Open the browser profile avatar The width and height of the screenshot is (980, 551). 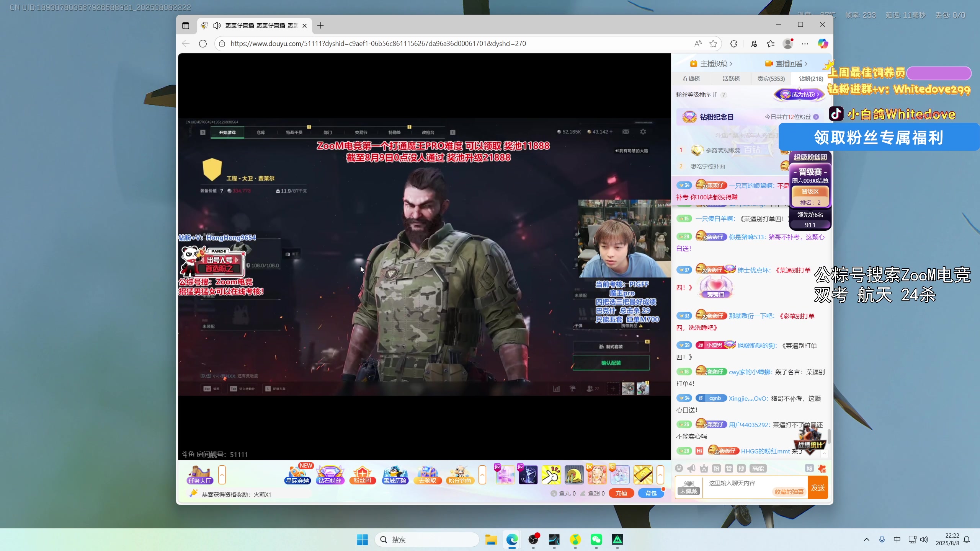[x=788, y=44]
